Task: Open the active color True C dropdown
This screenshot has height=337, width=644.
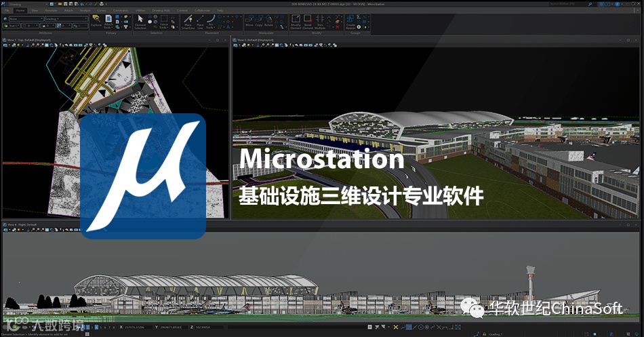Action: 11,26
